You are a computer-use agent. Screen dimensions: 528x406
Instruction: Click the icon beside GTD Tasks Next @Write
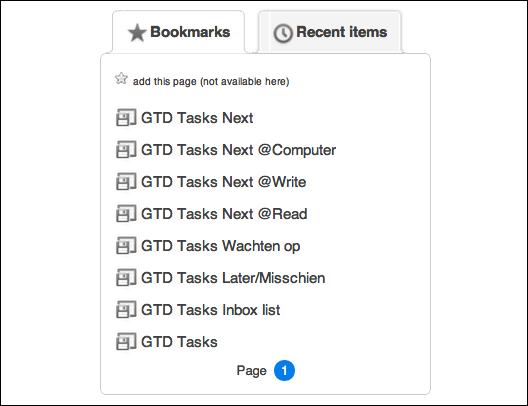point(126,181)
